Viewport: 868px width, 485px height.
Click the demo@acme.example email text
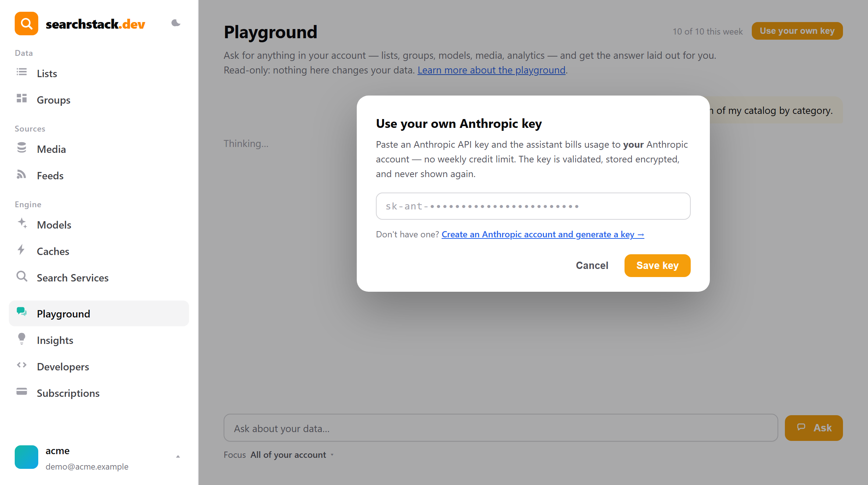coord(87,467)
